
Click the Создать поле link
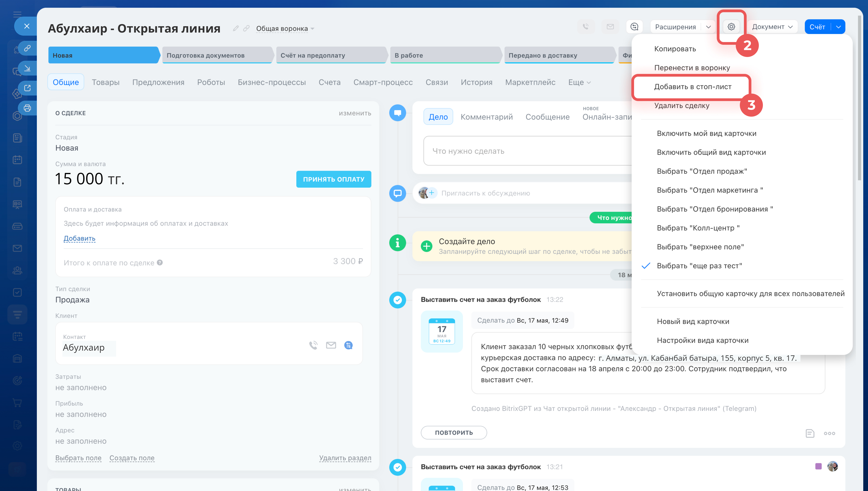[132, 458]
